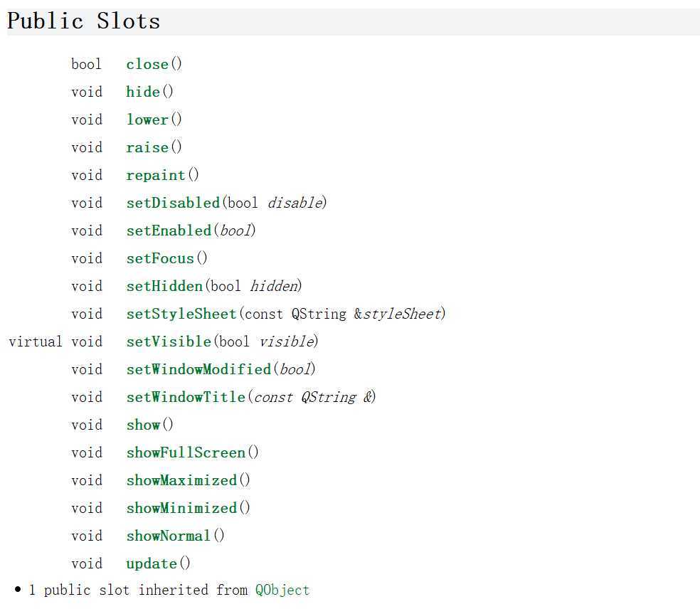Open the repaint() link
Image resolution: width=700 pixels, height=609 pixels.
(x=156, y=175)
